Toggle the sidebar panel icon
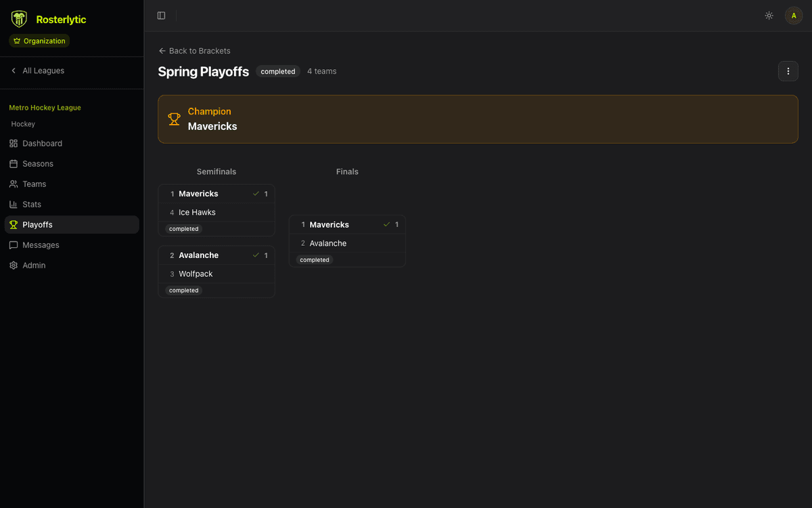The height and width of the screenshot is (508, 812). pyautogui.click(x=161, y=16)
